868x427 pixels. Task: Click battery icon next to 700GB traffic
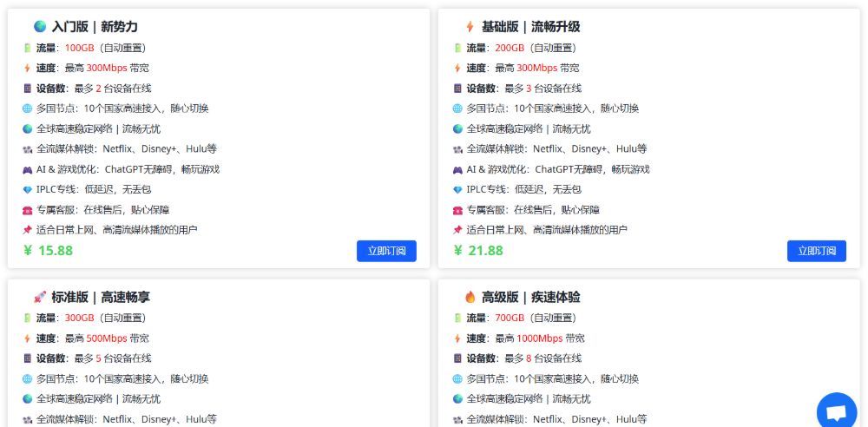[457, 318]
